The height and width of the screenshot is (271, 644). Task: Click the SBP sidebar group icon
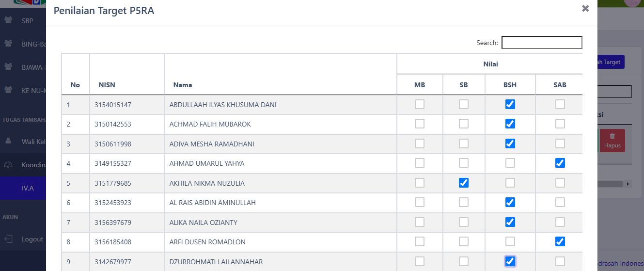coord(8,20)
